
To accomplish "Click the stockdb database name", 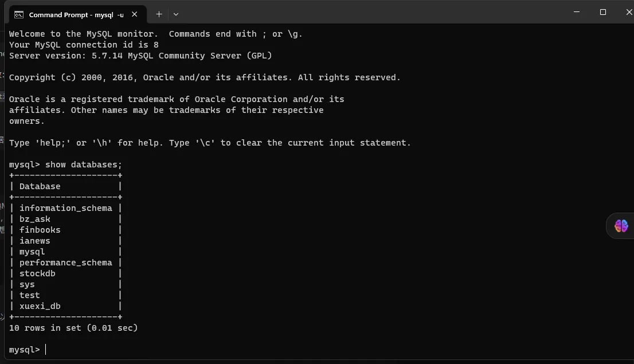I will (37, 273).
